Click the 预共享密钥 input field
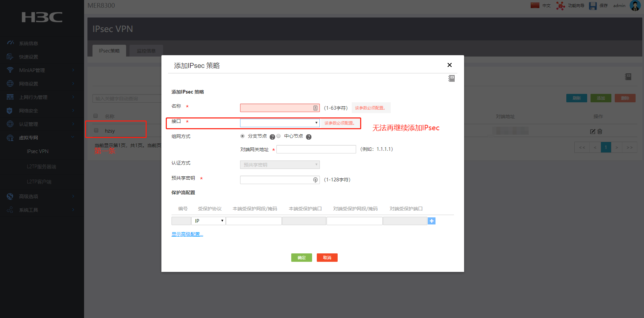The width and height of the screenshot is (644, 318). point(280,180)
